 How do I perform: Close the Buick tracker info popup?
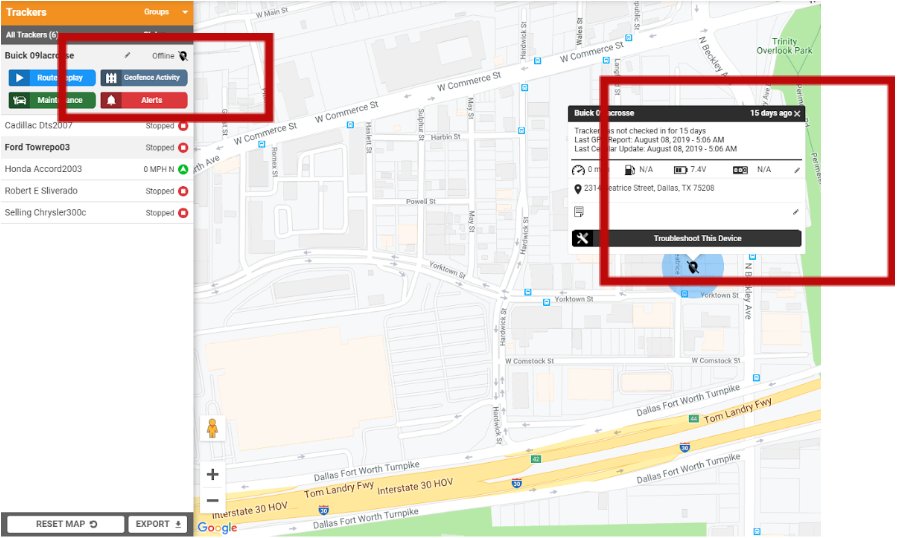pyautogui.click(x=797, y=113)
